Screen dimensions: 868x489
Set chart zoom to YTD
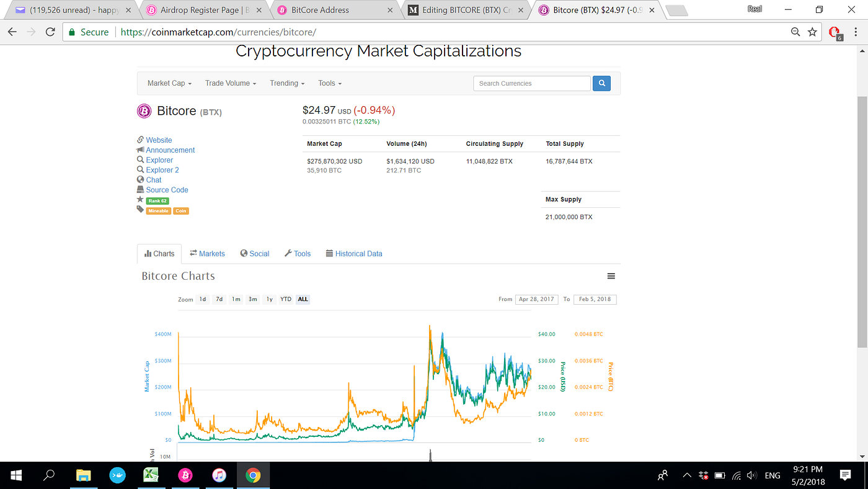(x=286, y=299)
